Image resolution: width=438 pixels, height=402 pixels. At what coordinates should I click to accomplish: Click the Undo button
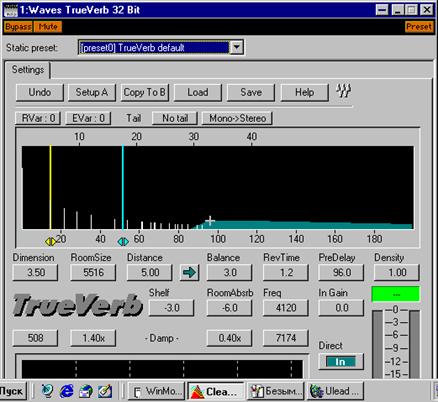tap(39, 92)
